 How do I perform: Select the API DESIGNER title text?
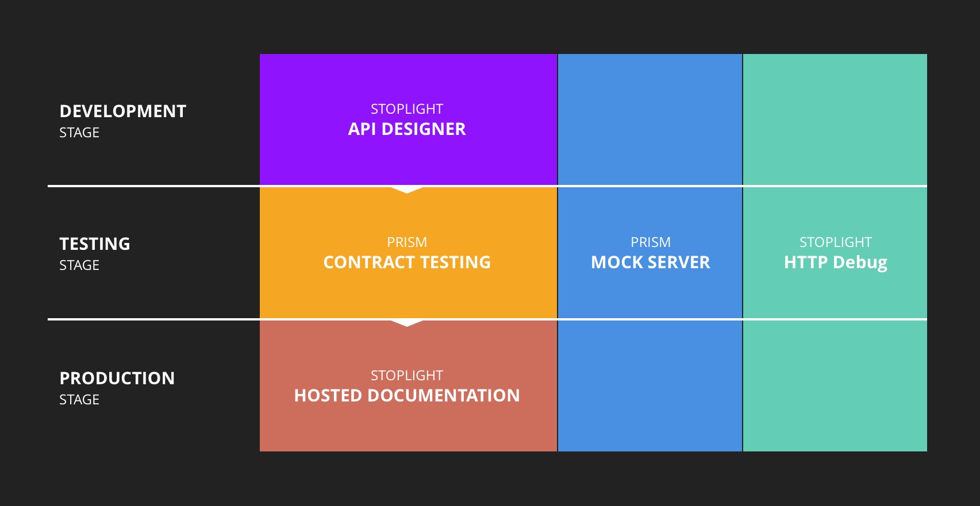coord(407,129)
